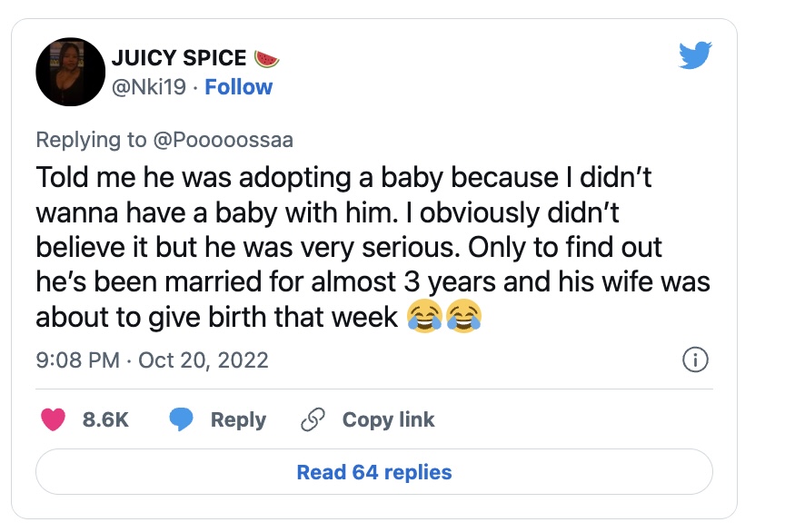Like the tweet with the heart icon

tap(54, 419)
